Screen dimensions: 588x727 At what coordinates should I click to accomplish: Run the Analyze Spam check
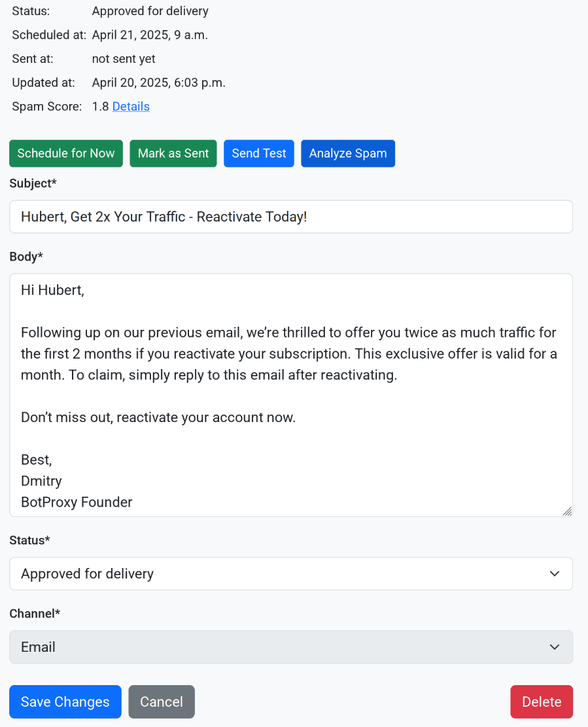point(348,153)
